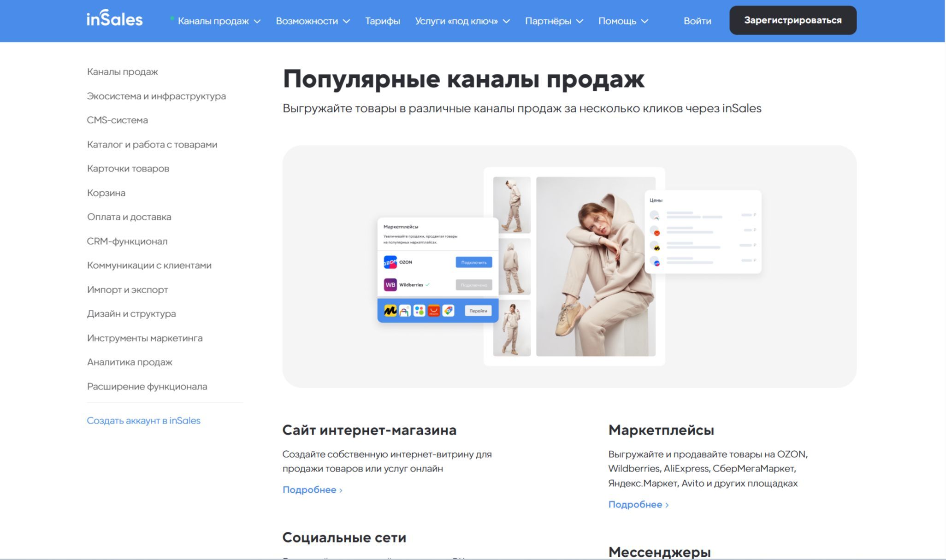Open the Тарифы menu item
946x560 pixels.
tap(382, 21)
